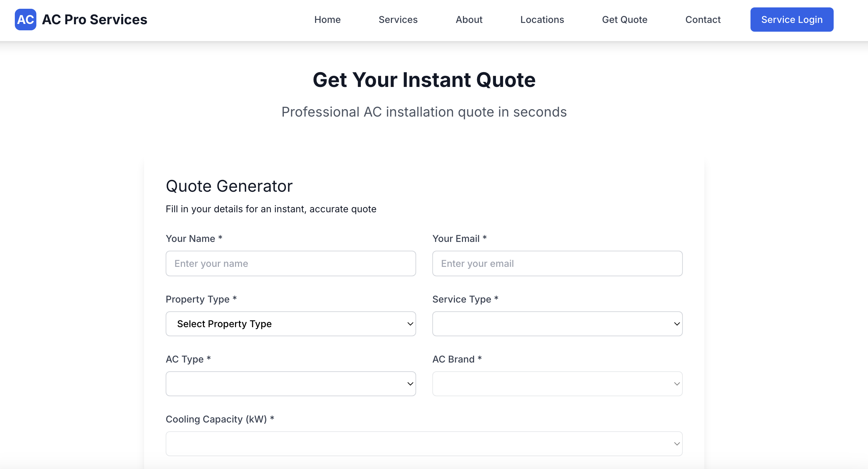Viewport: 868px width, 469px height.
Task: Open the About page link
Action: [x=469, y=20]
